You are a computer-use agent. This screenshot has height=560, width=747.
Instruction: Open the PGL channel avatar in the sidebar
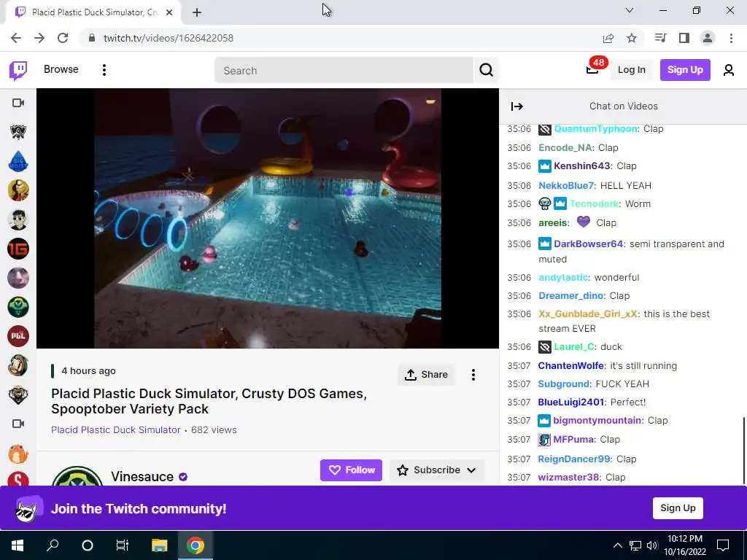coord(18,335)
